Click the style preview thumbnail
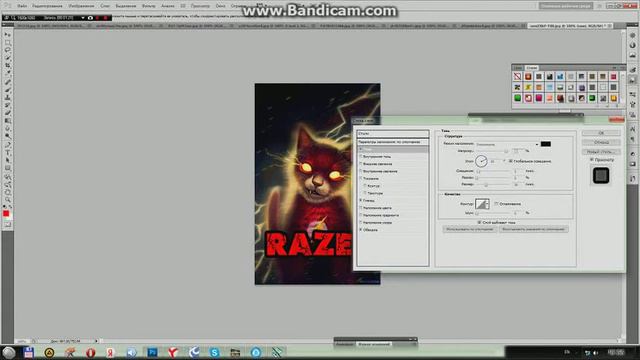Viewport: 640px width, 360px height. click(601, 176)
